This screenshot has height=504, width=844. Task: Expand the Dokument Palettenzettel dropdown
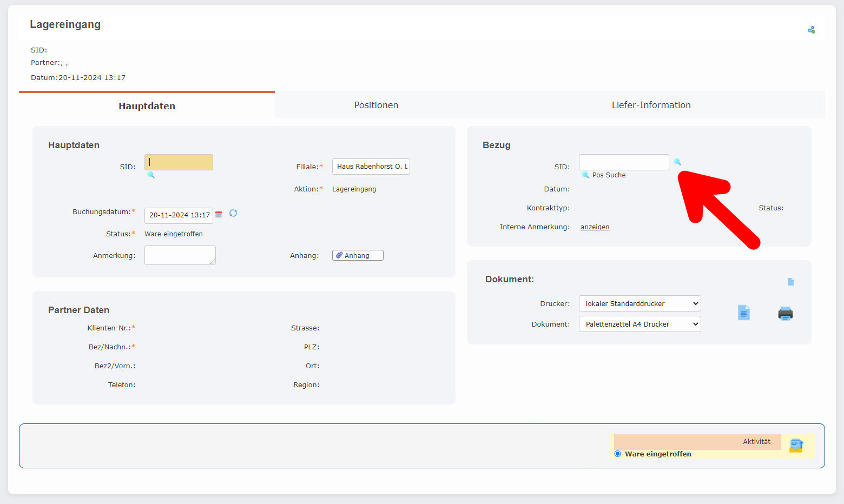(x=639, y=324)
